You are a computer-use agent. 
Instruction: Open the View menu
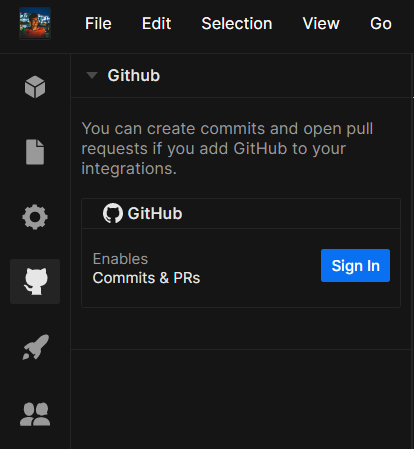(321, 23)
